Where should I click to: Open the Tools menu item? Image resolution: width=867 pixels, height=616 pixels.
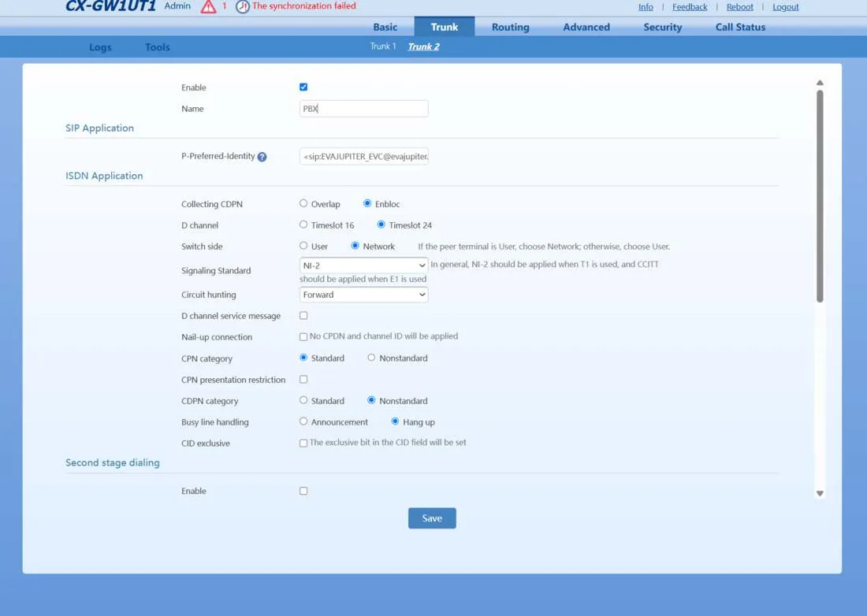pyautogui.click(x=158, y=47)
